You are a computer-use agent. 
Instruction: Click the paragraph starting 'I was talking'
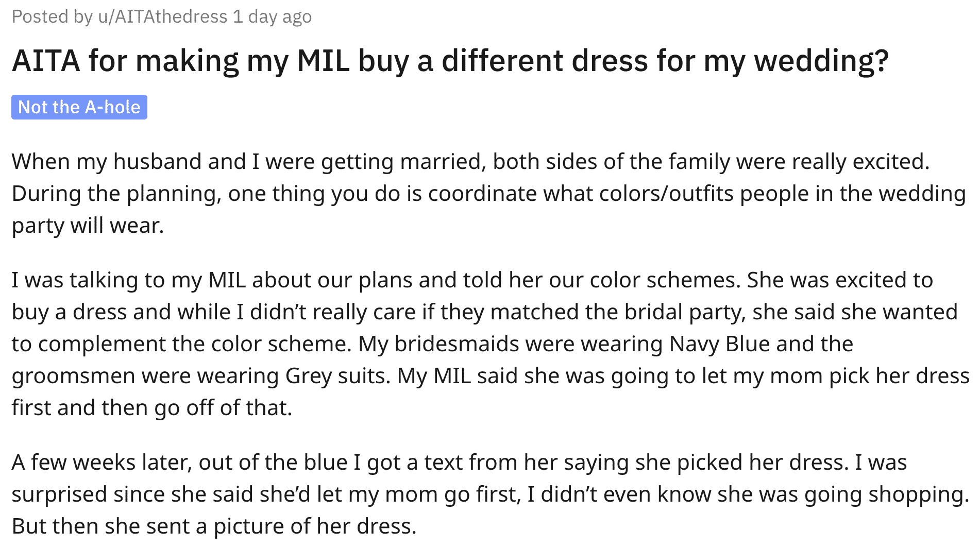(x=490, y=344)
